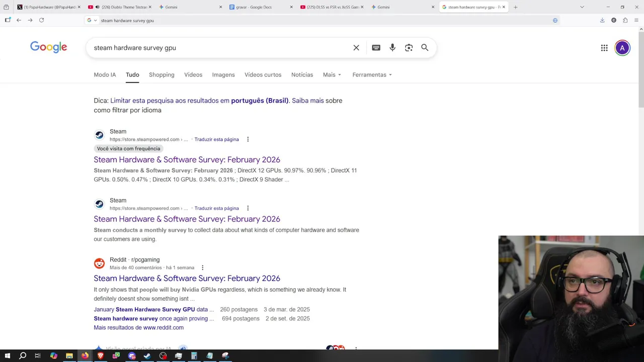The image size is (644, 362).
Task: Open Mais resultados de www.reddit.com
Action: [x=138, y=327]
